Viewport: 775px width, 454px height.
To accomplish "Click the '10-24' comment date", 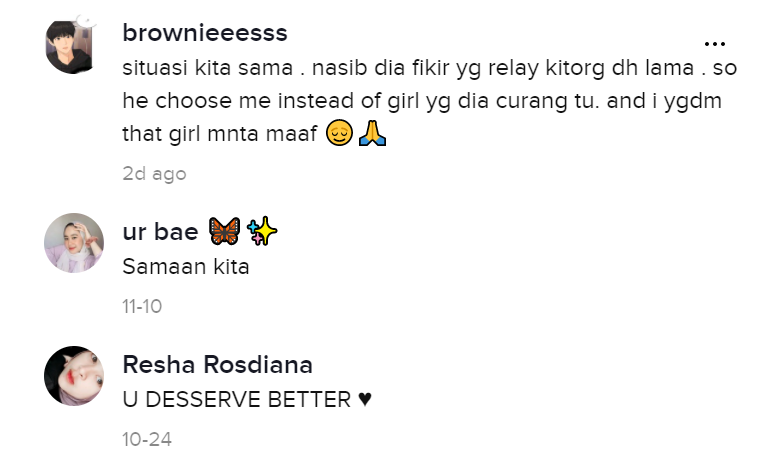I will coord(144,440).
